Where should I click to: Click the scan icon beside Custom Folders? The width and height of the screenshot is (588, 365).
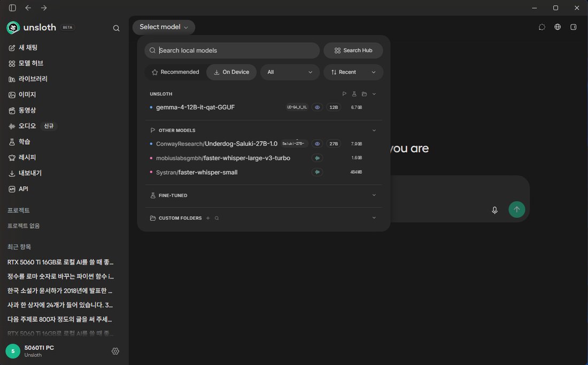point(216,218)
